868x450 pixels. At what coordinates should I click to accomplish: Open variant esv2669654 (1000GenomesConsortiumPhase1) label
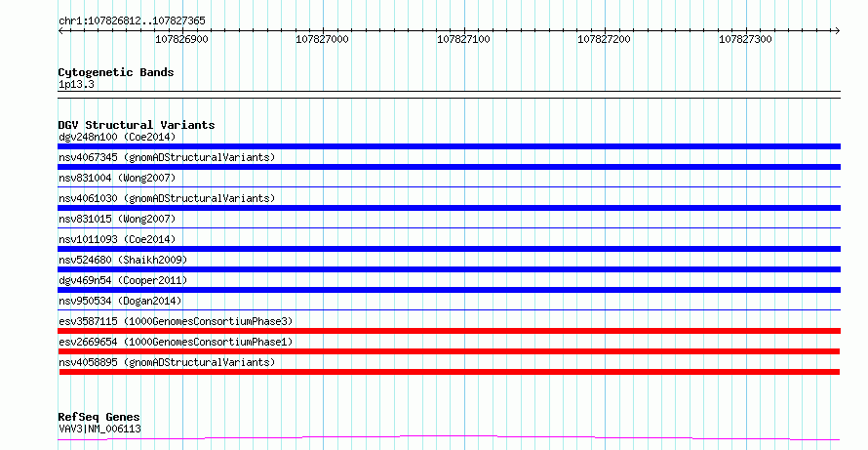click(176, 342)
